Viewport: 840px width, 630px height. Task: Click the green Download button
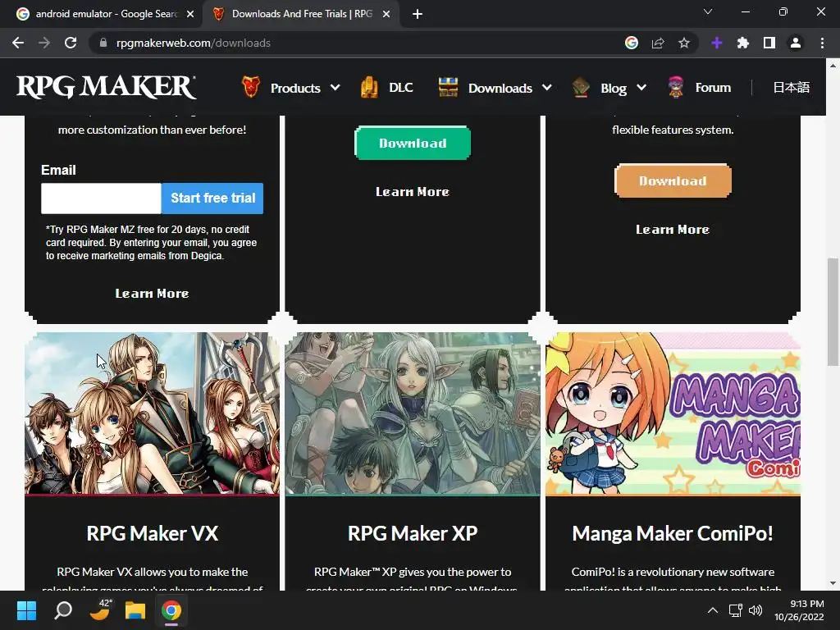[x=413, y=143]
